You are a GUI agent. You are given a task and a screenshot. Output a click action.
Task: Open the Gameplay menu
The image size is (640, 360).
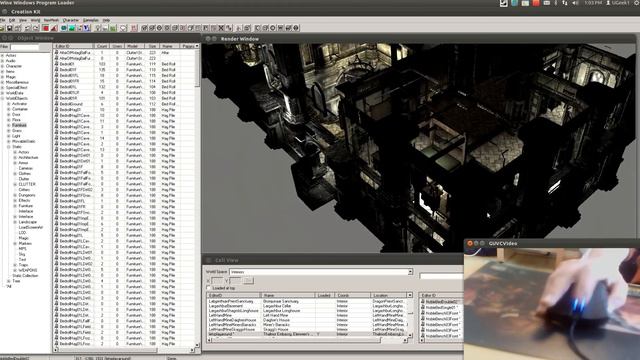click(91, 20)
